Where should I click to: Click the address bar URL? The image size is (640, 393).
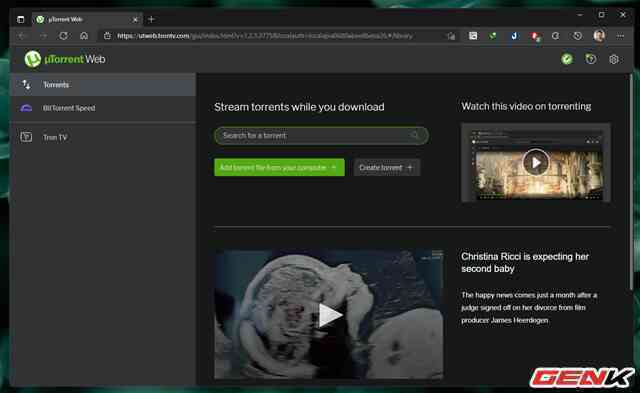click(x=264, y=36)
